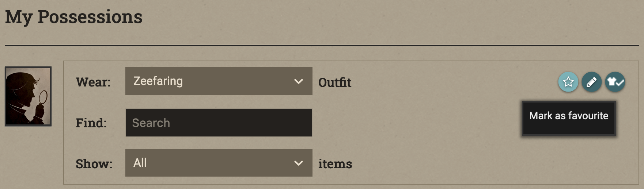This screenshot has height=189, width=644.
Task: Mark the outfit as favourite with the star icon
Action: click(568, 82)
